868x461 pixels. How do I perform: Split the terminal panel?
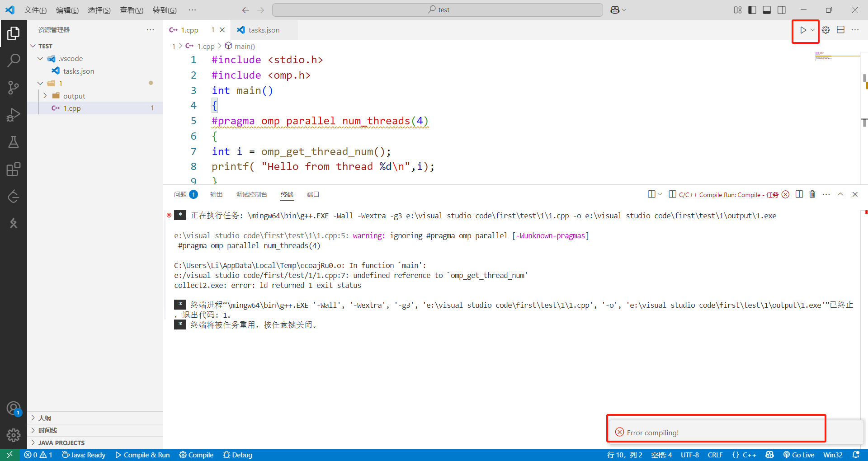click(799, 194)
